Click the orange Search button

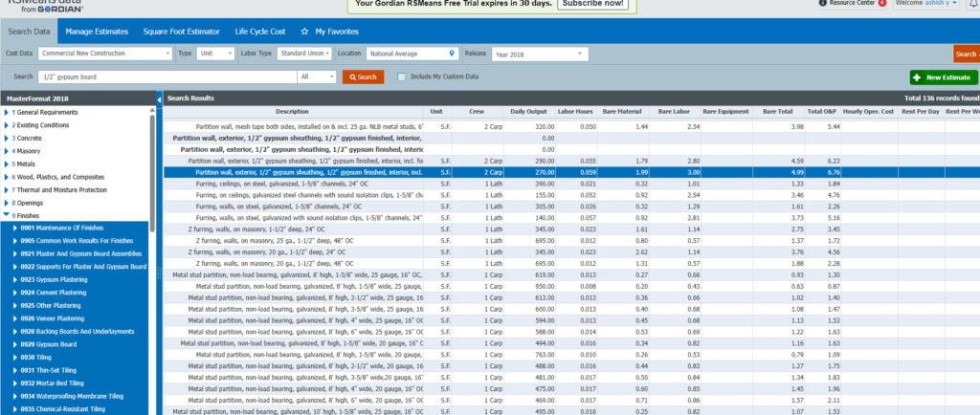coord(363,76)
